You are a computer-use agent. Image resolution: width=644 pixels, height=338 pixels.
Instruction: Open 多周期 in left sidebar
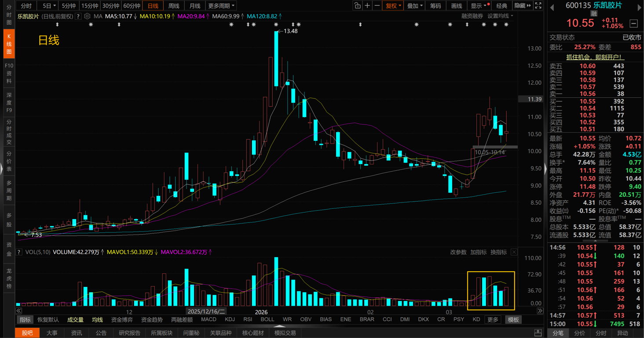click(9, 191)
